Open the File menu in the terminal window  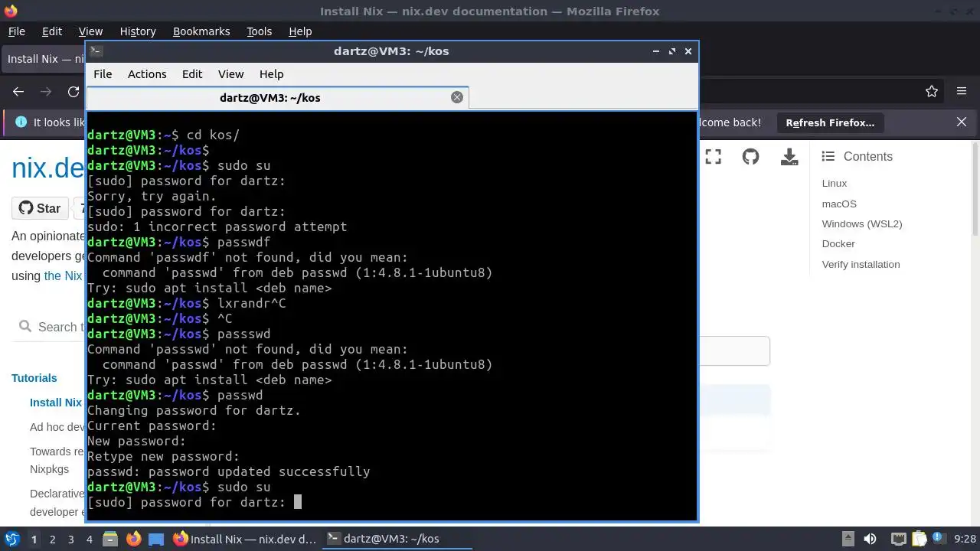click(103, 74)
